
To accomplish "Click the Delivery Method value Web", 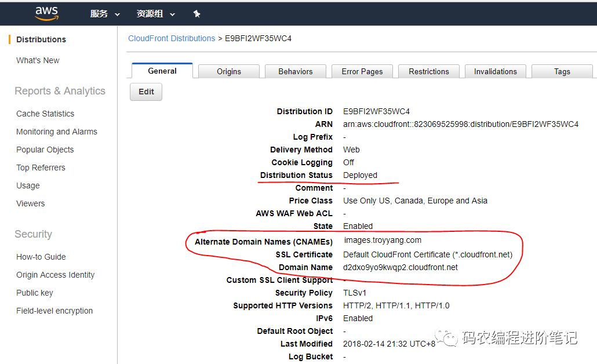I will [351, 150].
